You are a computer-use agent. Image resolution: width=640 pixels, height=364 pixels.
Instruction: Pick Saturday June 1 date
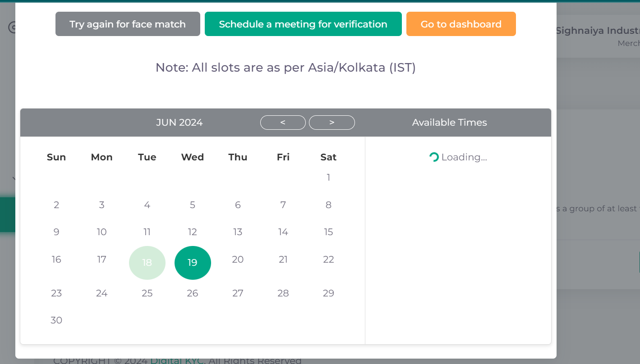tap(328, 177)
